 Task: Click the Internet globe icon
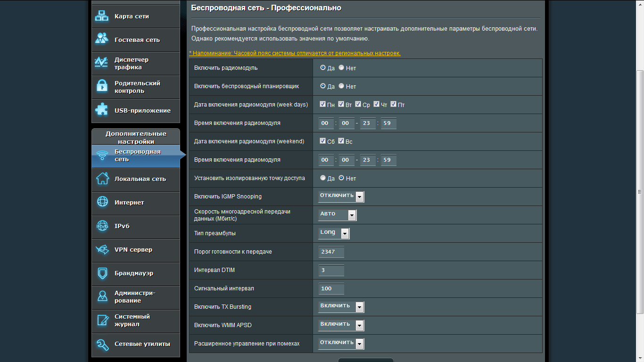point(102,203)
